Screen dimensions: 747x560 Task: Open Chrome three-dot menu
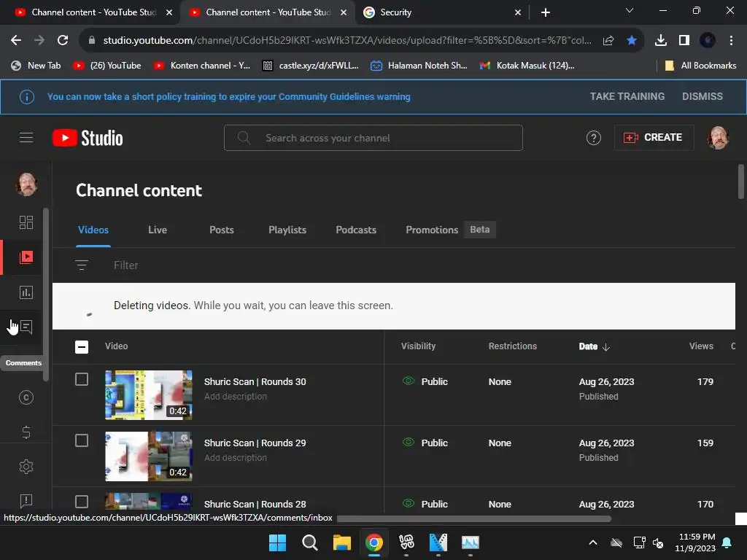731,41
